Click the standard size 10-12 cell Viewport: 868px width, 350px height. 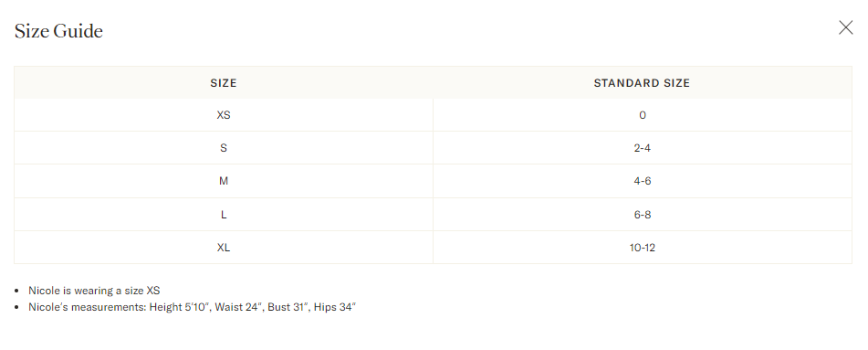coord(643,248)
